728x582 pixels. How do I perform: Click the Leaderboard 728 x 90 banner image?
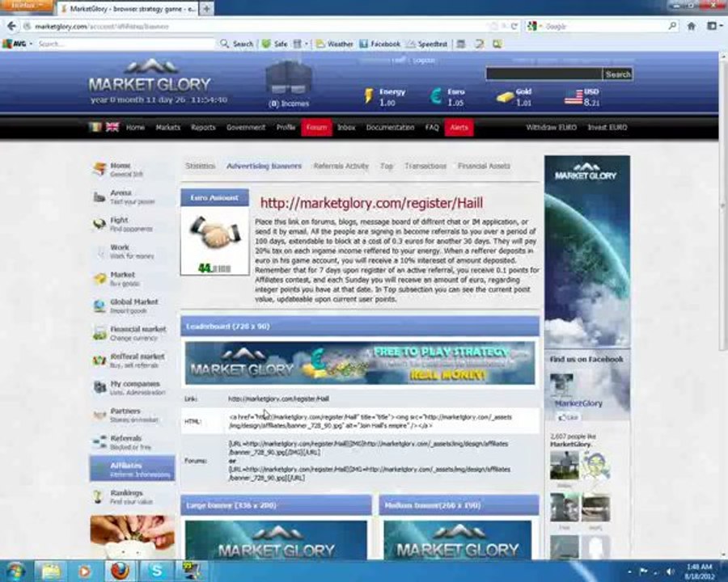360,363
